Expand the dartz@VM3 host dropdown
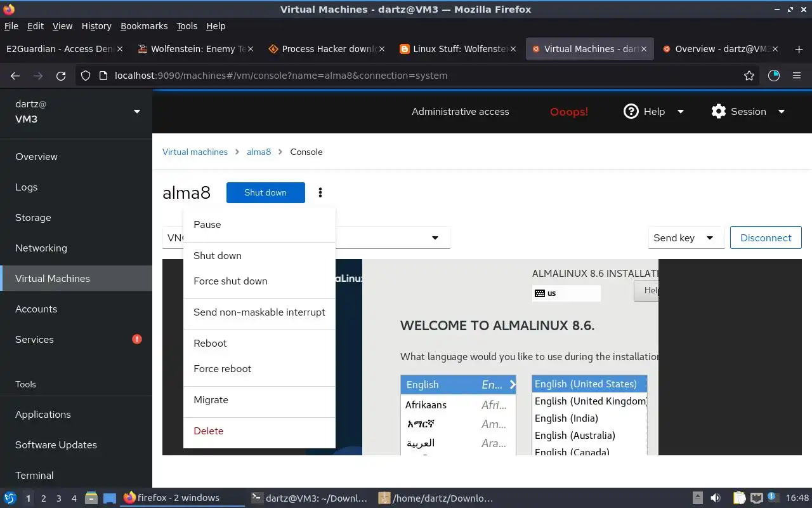Viewport: 812px width, 508px height. coord(136,112)
